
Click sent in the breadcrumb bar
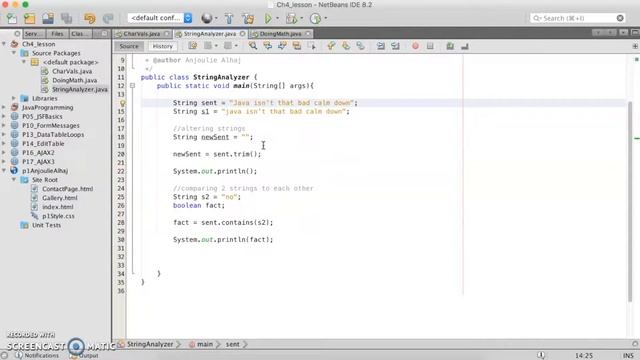point(233,344)
